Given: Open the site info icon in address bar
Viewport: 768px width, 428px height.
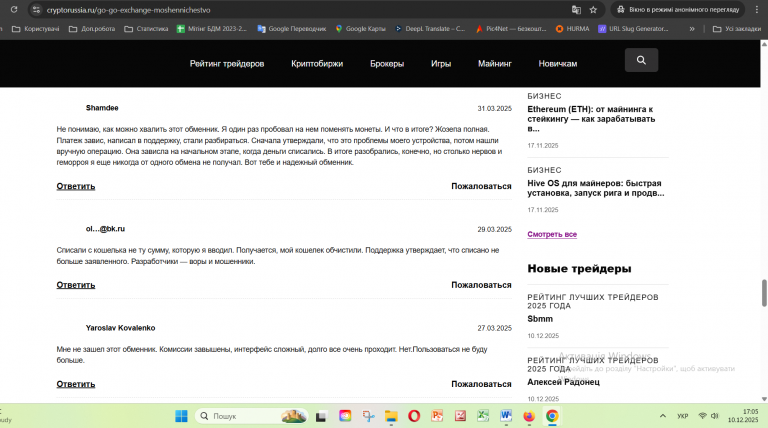Looking at the screenshot, I should tap(36, 10).
